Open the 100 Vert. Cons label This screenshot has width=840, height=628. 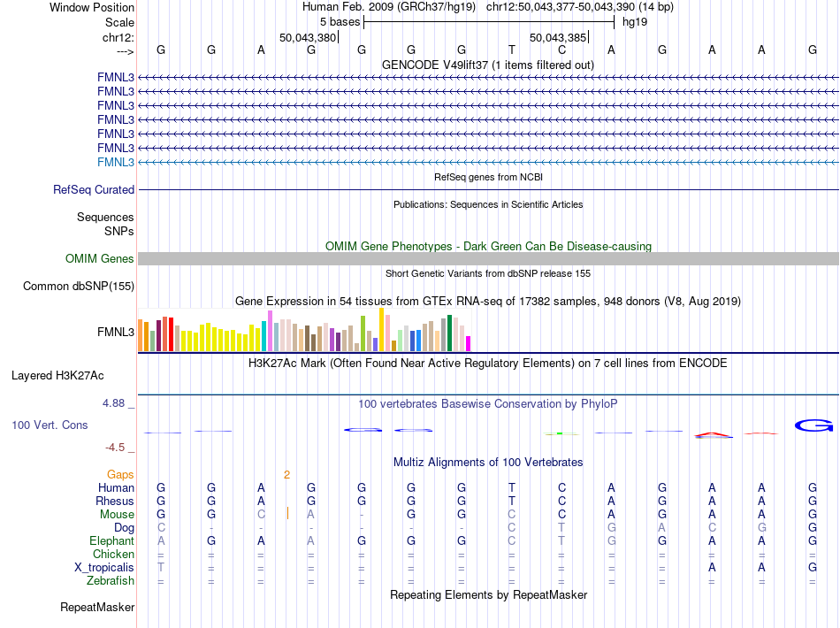[50, 425]
